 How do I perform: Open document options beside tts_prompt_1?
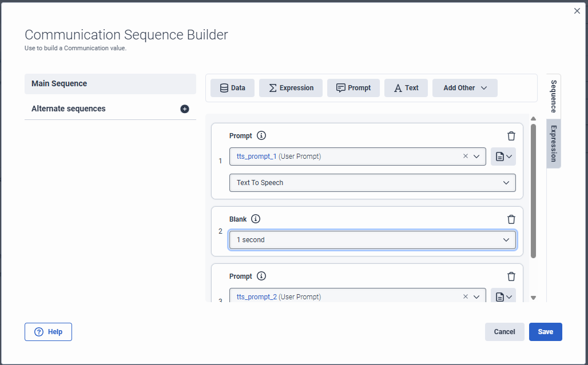click(x=503, y=156)
